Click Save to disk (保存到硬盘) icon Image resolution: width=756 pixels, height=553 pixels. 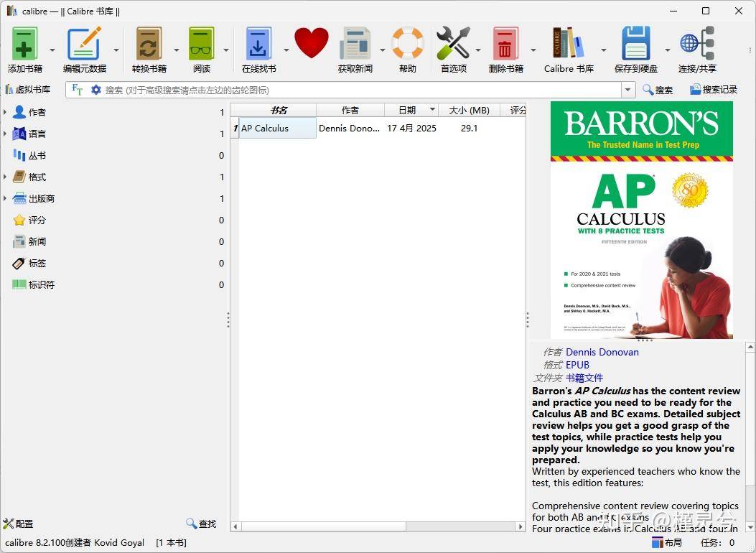click(636, 43)
